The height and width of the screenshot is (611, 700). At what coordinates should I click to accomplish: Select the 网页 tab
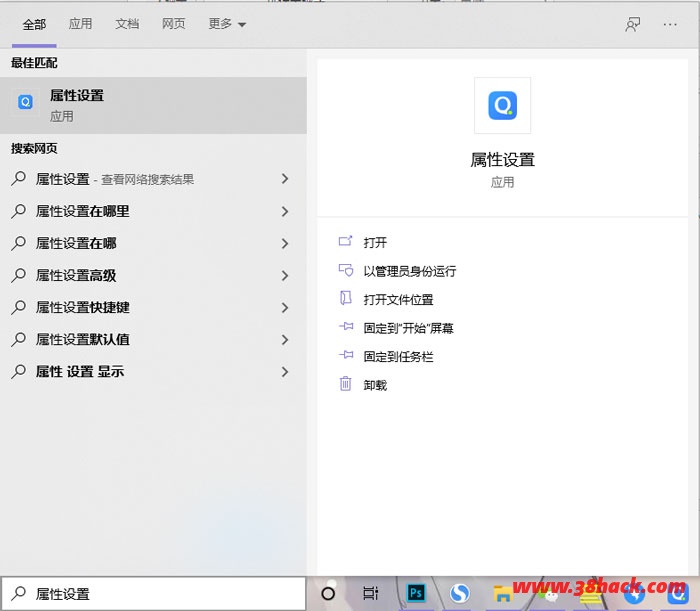(x=174, y=25)
